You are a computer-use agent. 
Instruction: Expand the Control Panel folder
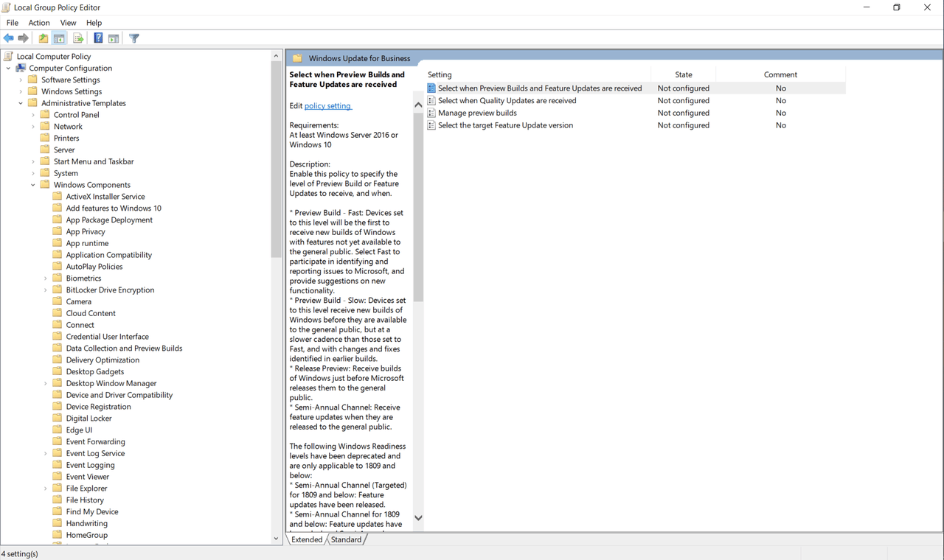(33, 115)
